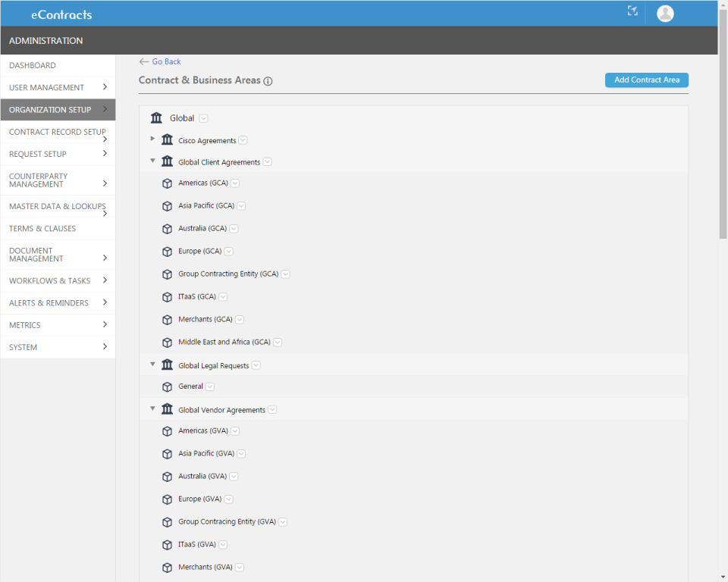Viewport: 728px width, 582px height.
Task: Open the user profile avatar
Action: [x=664, y=13]
